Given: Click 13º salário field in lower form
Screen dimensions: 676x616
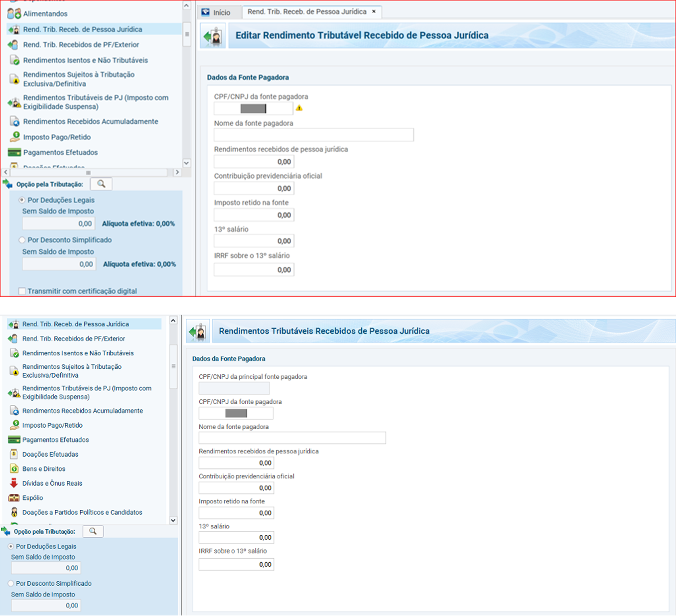Looking at the screenshot, I should [x=236, y=537].
